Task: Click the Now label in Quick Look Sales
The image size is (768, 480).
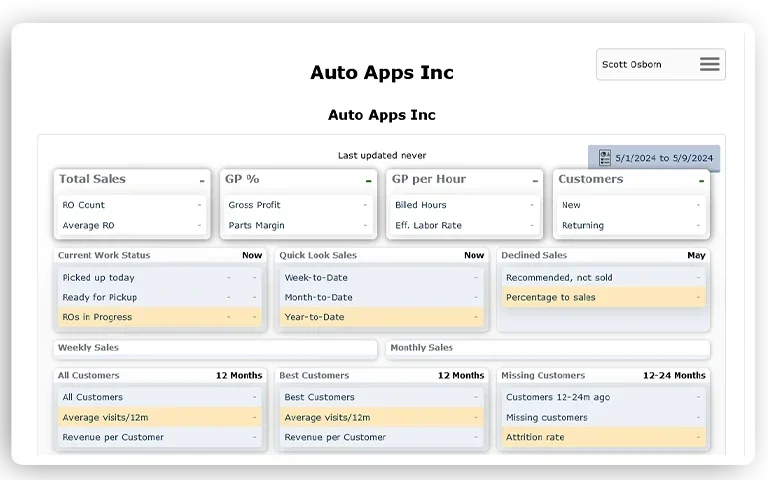Action: (x=474, y=255)
